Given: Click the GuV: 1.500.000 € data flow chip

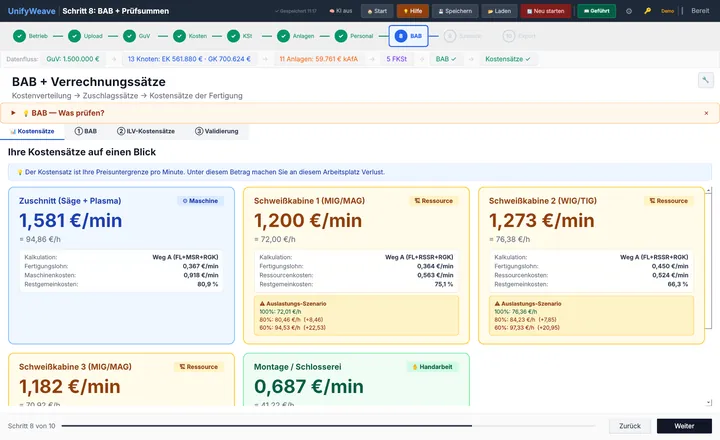Looking at the screenshot, I should pos(73,59).
